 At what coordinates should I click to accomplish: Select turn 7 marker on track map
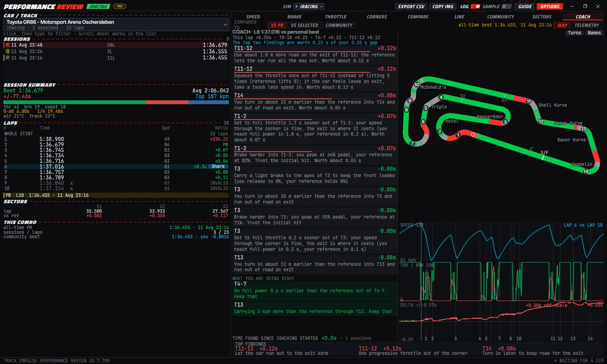tap(412, 143)
